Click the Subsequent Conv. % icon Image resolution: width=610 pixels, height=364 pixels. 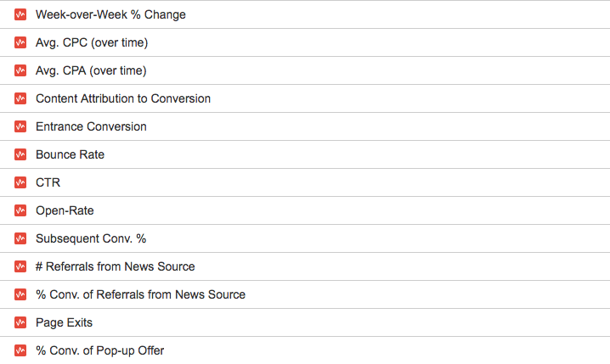point(20,238)
